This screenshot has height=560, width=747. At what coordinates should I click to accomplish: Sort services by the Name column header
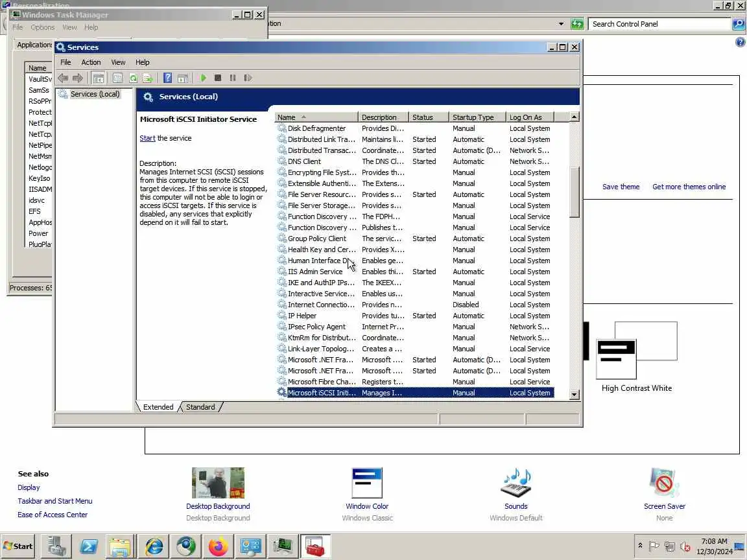316,117
